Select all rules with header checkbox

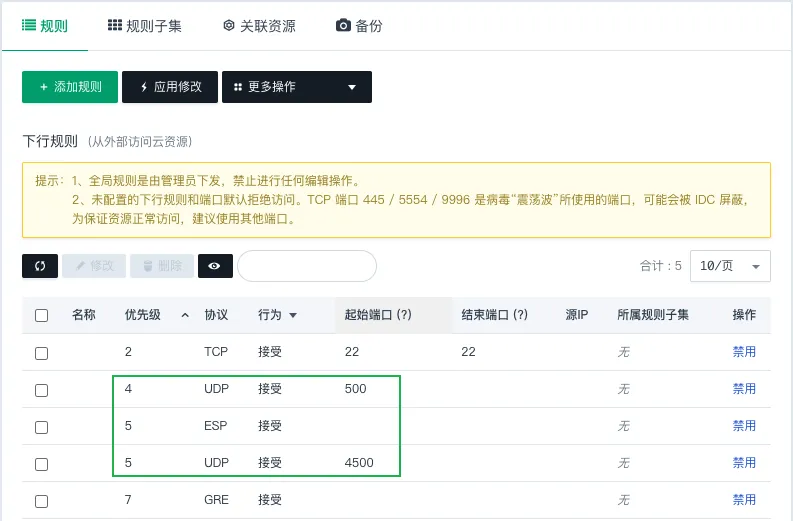[x=42, y=316]
